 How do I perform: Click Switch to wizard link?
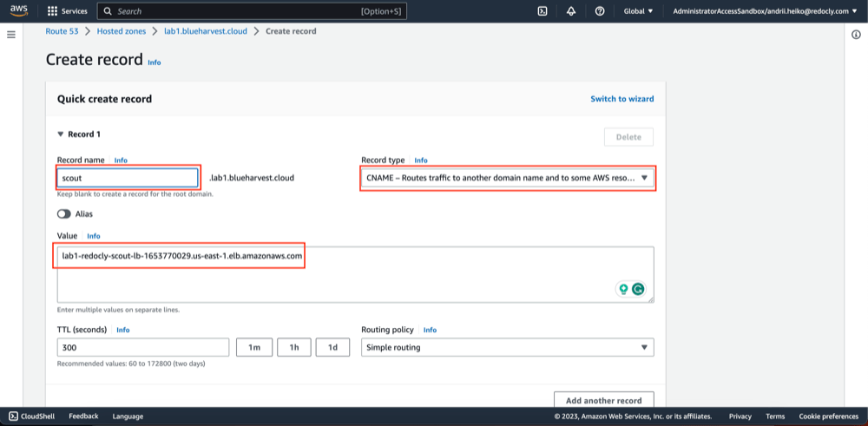point(622,99)
